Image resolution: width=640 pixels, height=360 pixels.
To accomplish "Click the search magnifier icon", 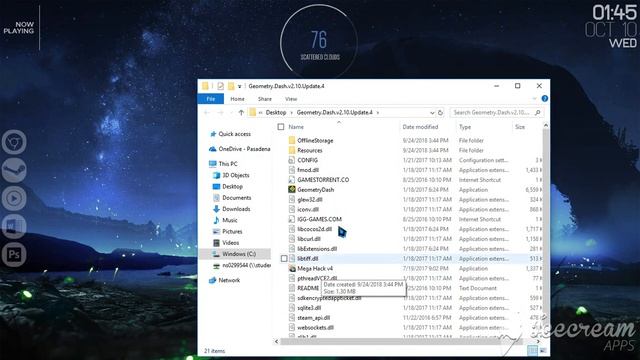I will (538, 113).
